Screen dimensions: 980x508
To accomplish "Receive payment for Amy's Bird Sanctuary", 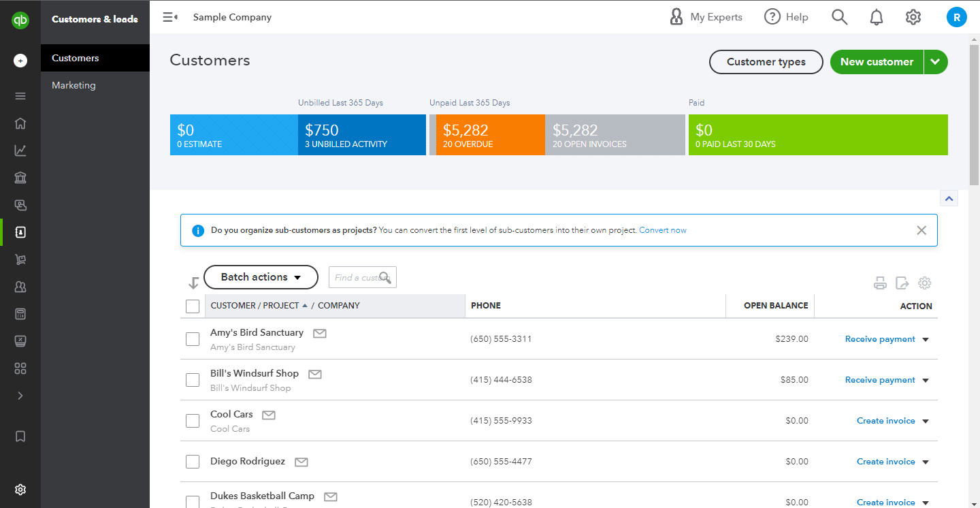I will point(880,339).
